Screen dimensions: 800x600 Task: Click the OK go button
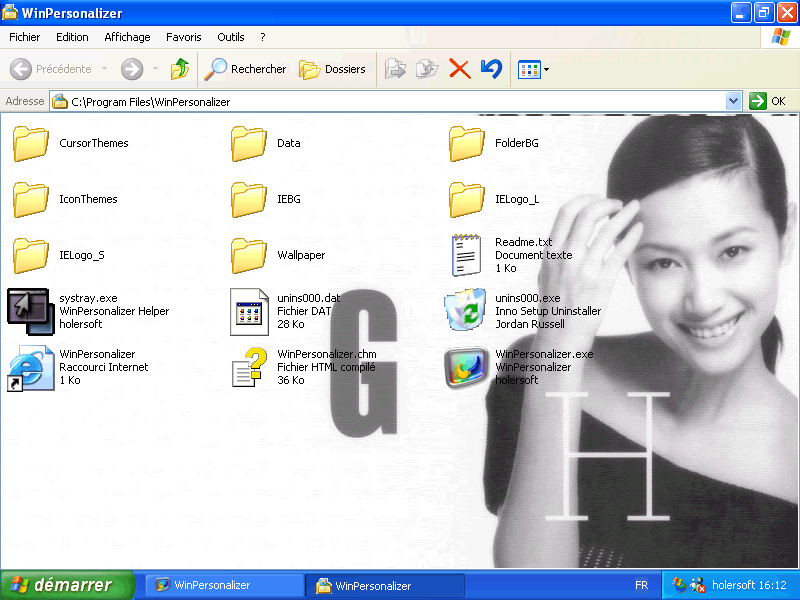[768, 101]
